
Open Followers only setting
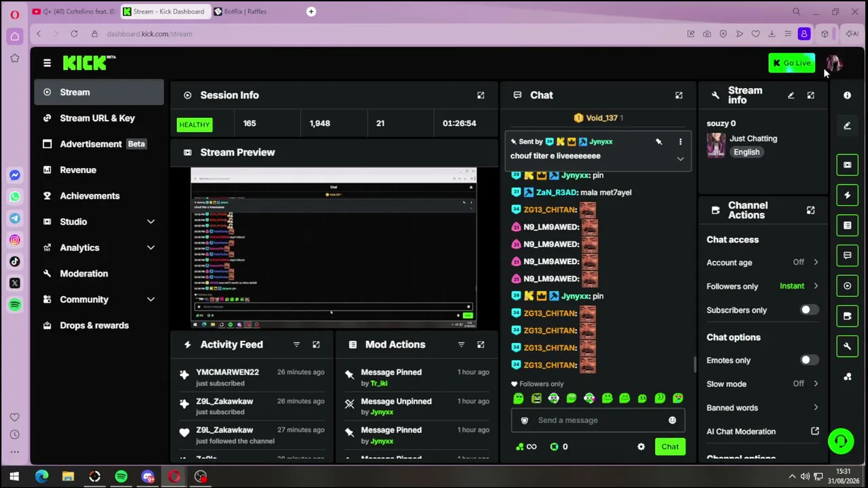pyautogui.click(x=763, y=286)
